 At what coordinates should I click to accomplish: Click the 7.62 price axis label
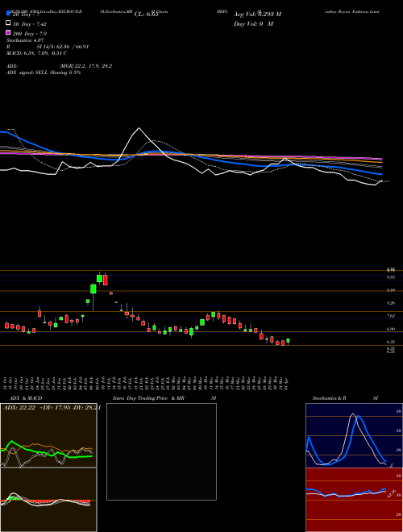pyautogui.click(x=391, y=316)
